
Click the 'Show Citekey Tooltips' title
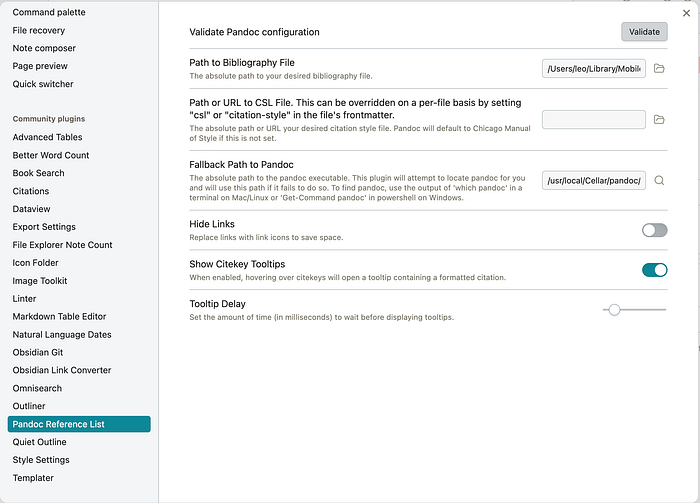click(x=237, y=264)
